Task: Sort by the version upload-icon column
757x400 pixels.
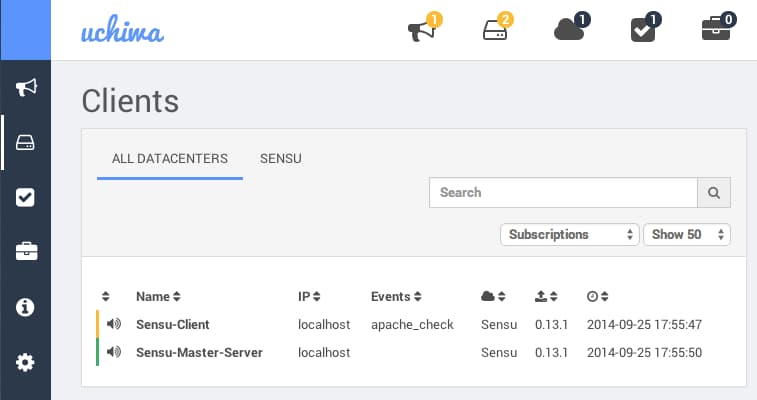Action: pos(546,296)
